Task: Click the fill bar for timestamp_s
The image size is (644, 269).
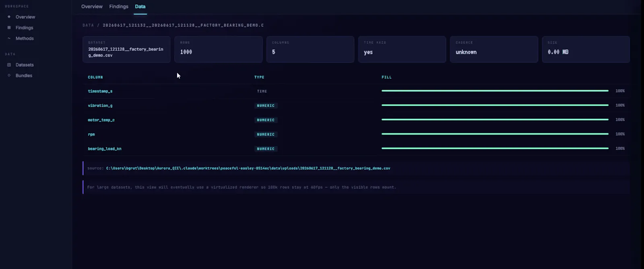Action: pos(495,91)
